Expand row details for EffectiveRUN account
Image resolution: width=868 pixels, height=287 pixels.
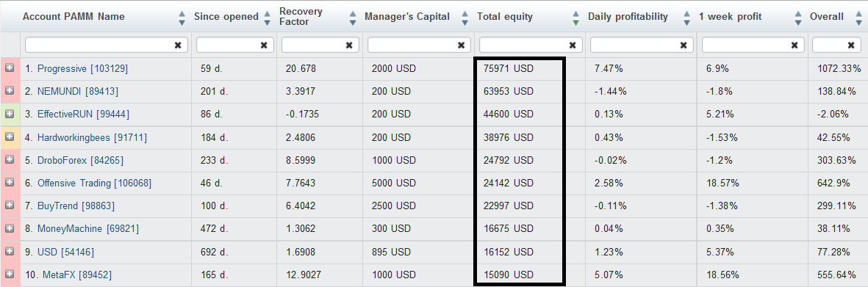[10, 114]
